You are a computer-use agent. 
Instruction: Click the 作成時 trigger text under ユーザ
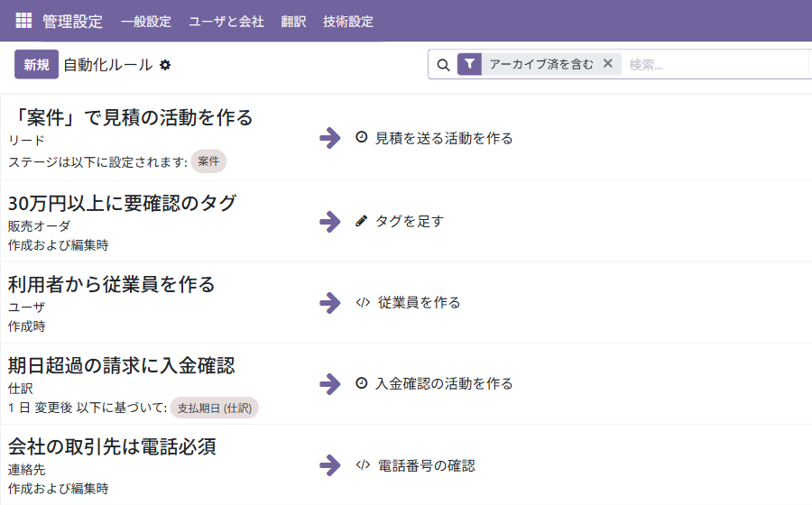(x=27, y=326)
